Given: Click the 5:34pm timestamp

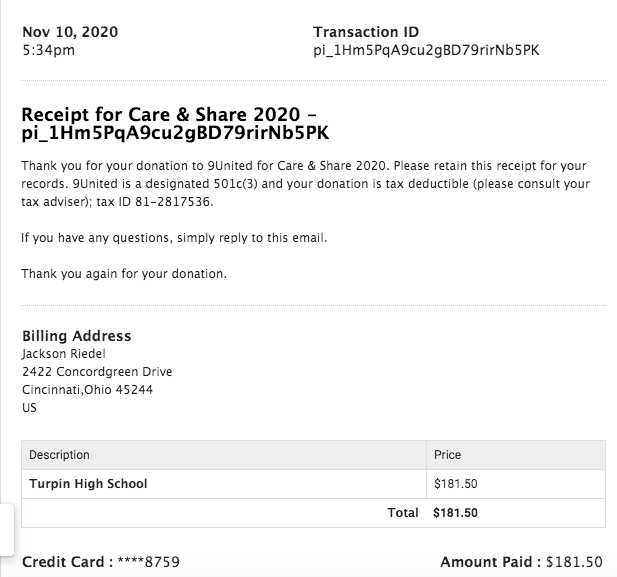Looking at the screenshot, I should click(48, 50).
